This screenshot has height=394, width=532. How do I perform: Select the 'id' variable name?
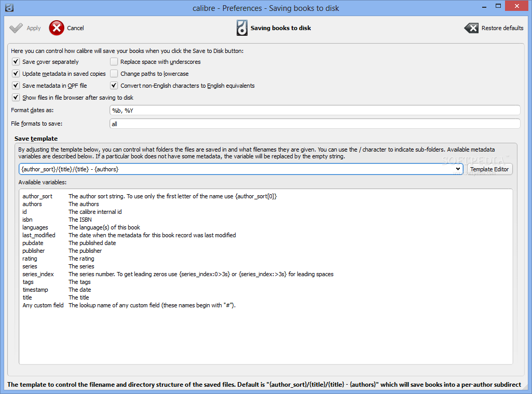tap(24, 212)
